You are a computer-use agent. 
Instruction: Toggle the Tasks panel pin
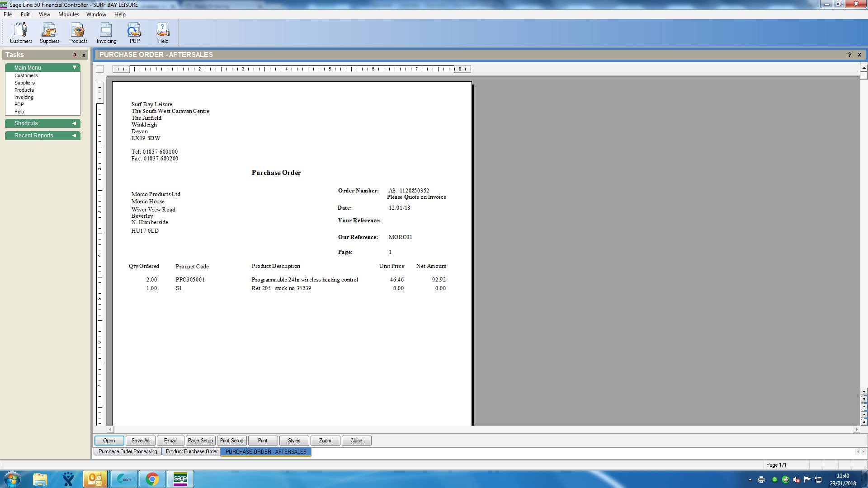tap(75, 55)
